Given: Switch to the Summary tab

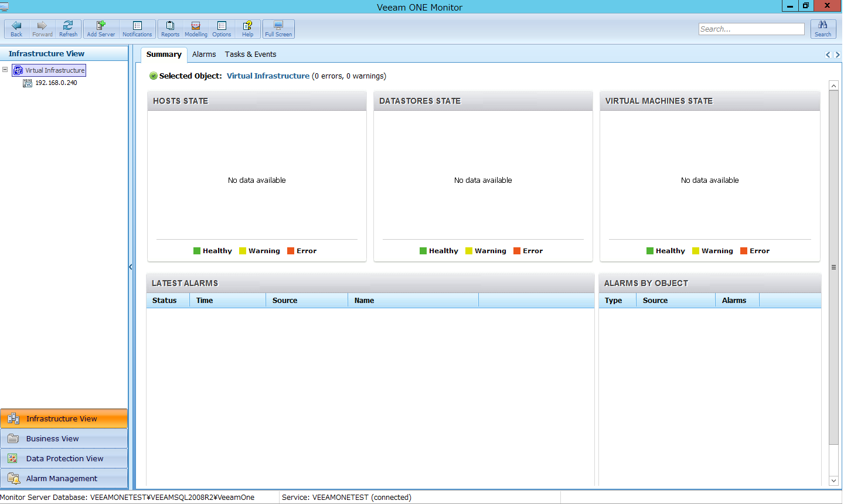Looking at the screenshot, I should coord(164,55).
